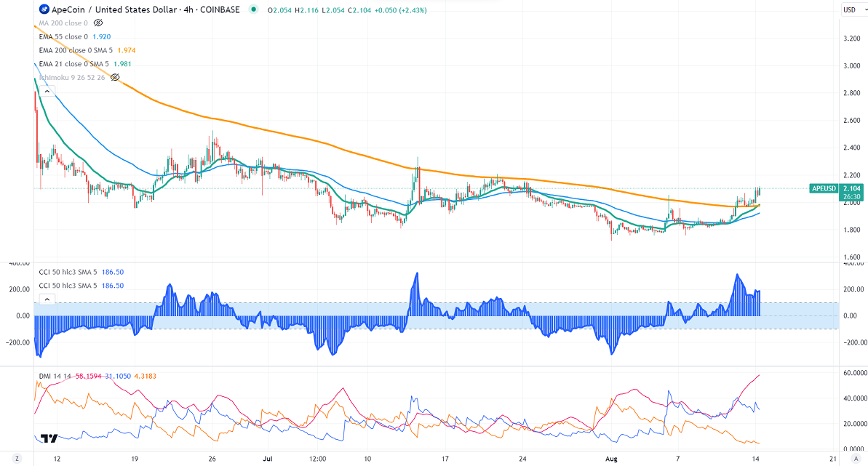Select the second CCI 50 hlc3 legend
The width and height of the screenshot is (868, 466).
[68, 286]
